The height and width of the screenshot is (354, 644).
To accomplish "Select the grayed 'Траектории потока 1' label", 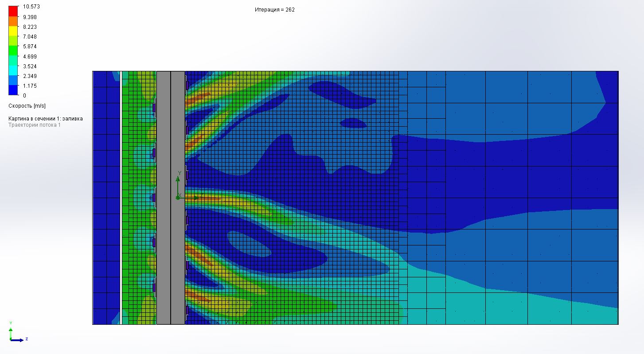I will pos(35,125).
